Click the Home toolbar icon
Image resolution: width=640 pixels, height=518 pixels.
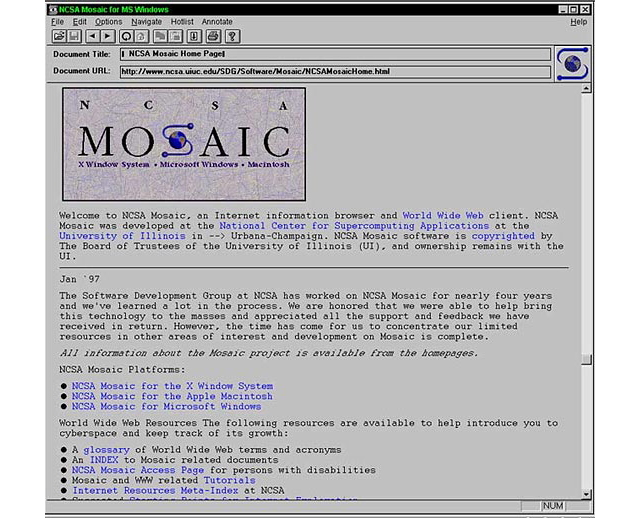point(141,36)
